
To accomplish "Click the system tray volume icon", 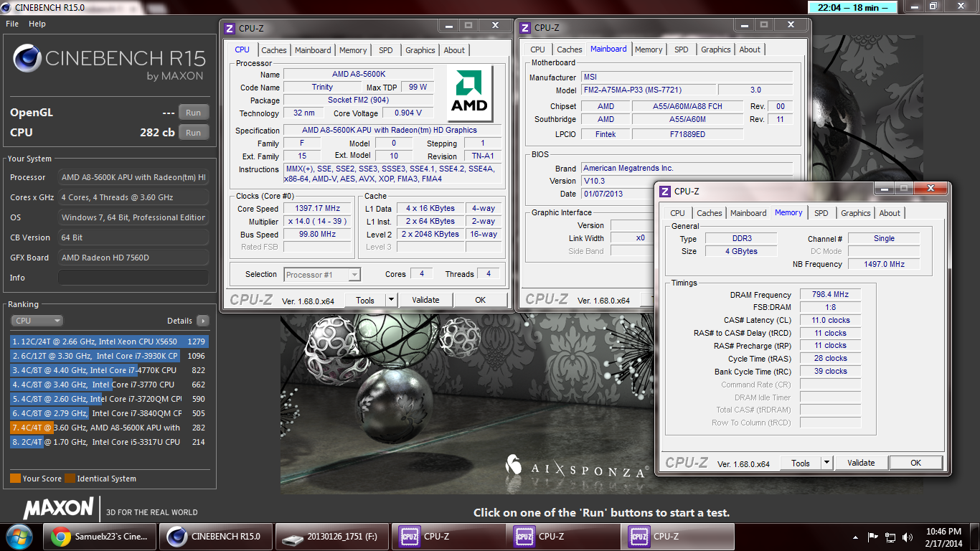I will click(906, 537).
